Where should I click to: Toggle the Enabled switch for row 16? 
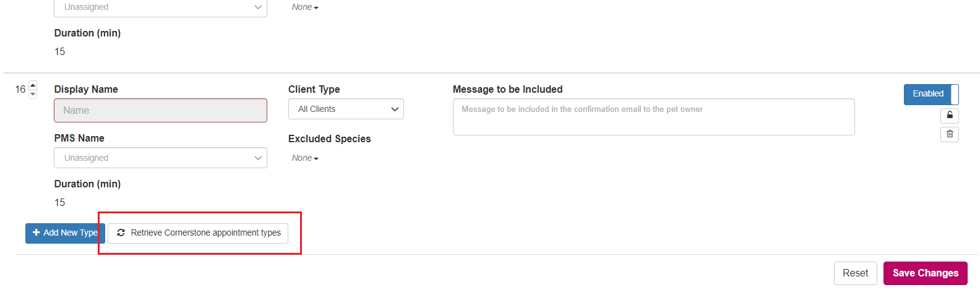click(x=931, y=94)
